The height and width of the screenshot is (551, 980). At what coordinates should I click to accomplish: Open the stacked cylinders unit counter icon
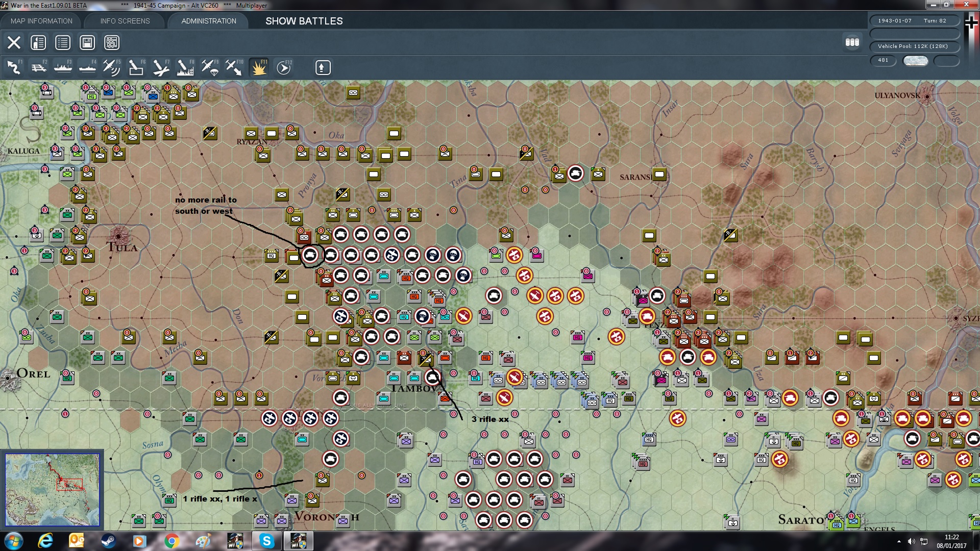pyautogui.click(x=852, y=42)
